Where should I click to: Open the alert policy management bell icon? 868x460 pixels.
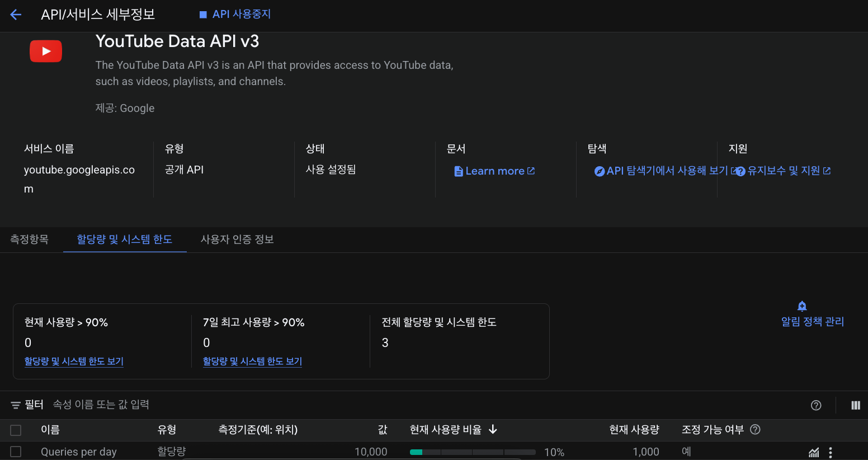pos(802,306)
